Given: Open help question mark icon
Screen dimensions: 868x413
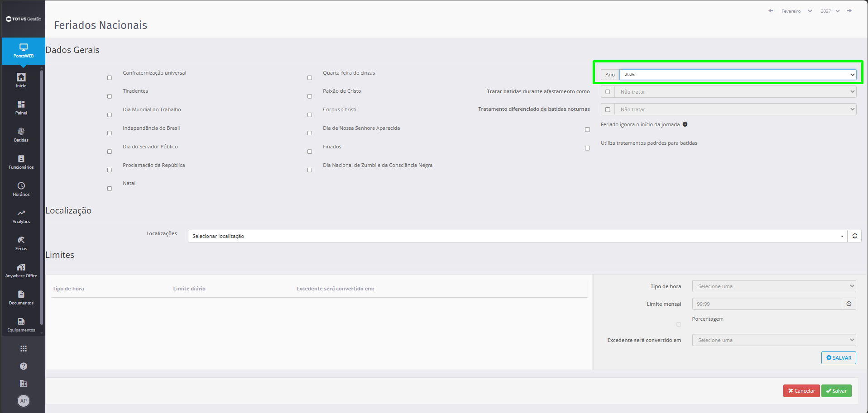Looking at the screenshot, I should (24, 366).
